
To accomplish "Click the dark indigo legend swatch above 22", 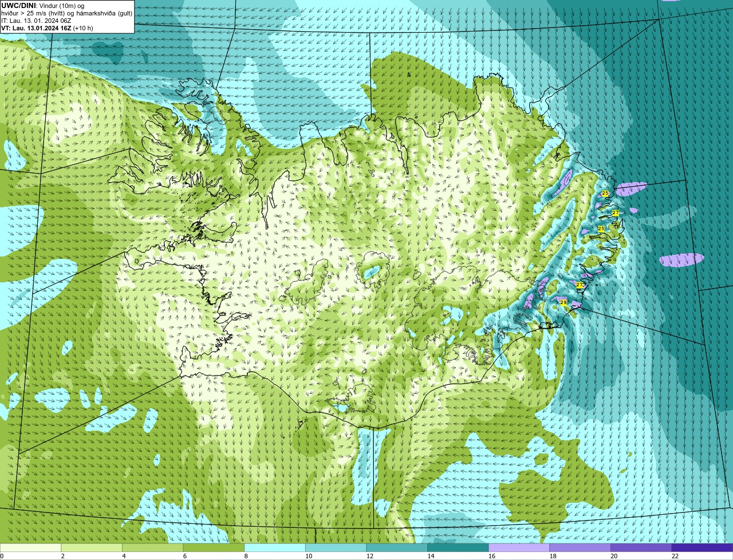I will click(702, 547).
